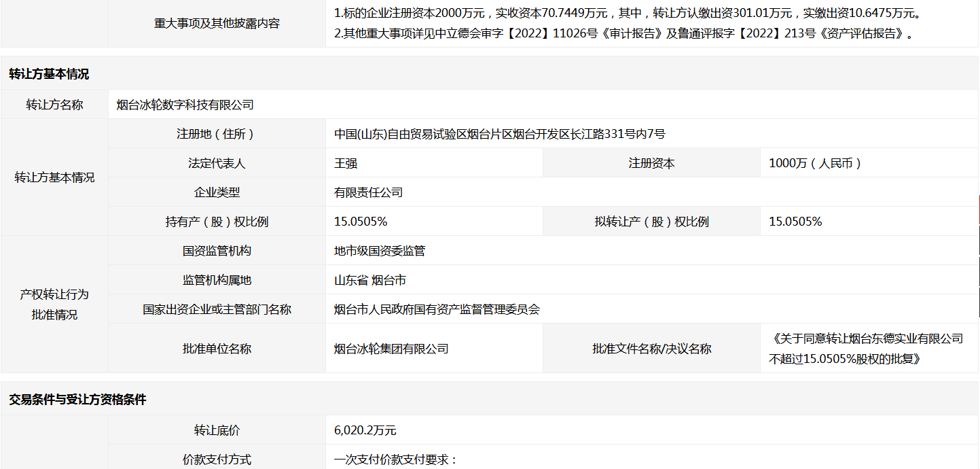Select the value 烟台冰轮集团有限公司
This screenshot has height=469, width=980.
click(391, 349)
